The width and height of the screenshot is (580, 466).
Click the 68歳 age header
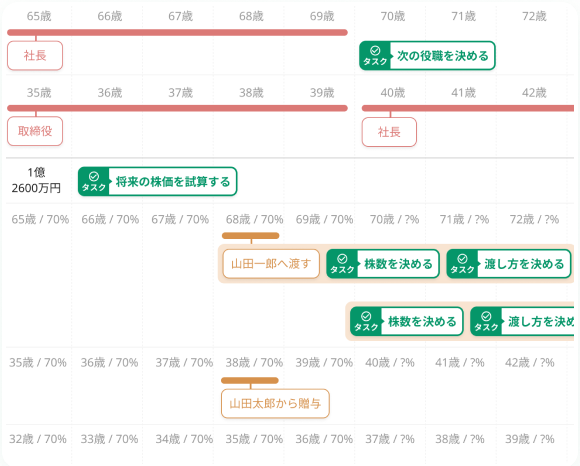(251, 16)
